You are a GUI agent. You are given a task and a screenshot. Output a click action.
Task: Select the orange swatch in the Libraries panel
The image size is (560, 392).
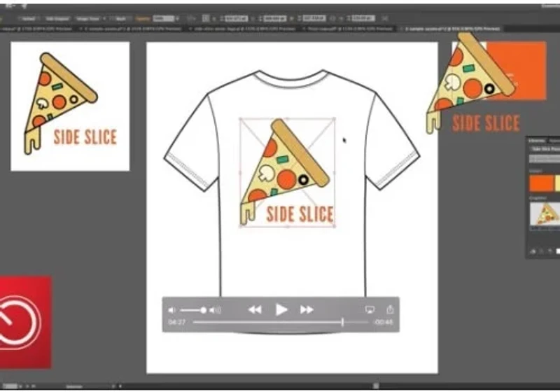pos(541,183)
